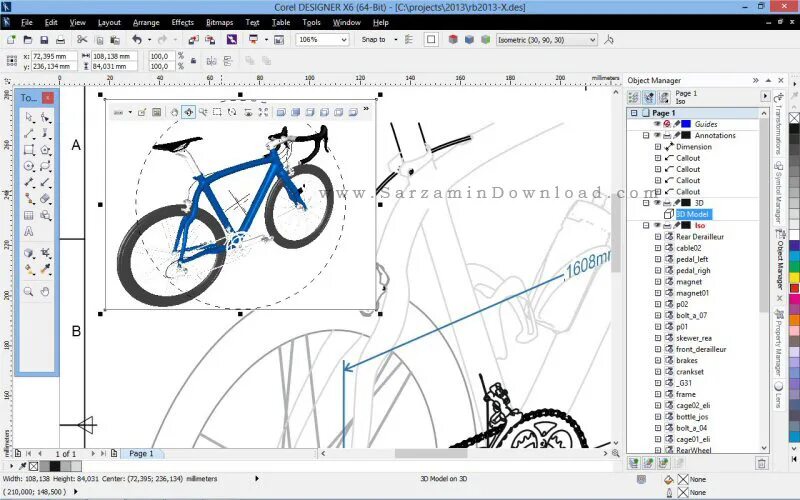
Task: Pick the red swatch in color palette
Action: [794, 289]
